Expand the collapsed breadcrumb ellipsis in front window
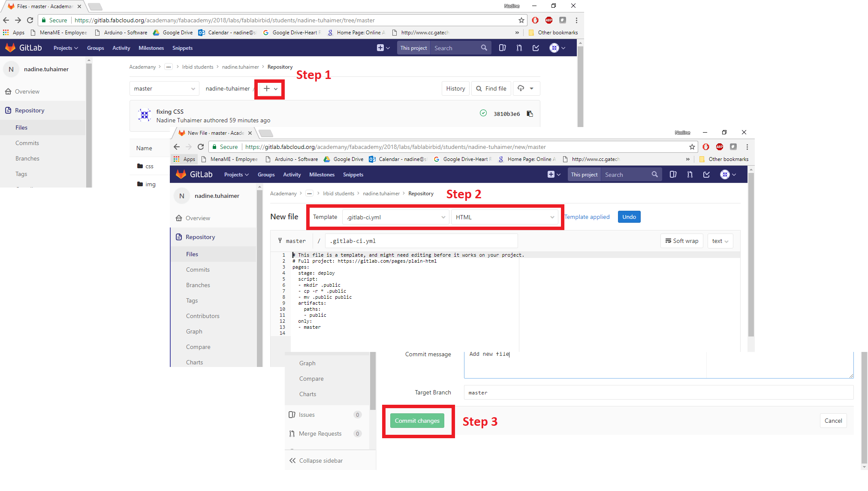Viewport: 868px width, 491px height. [309, 194]
